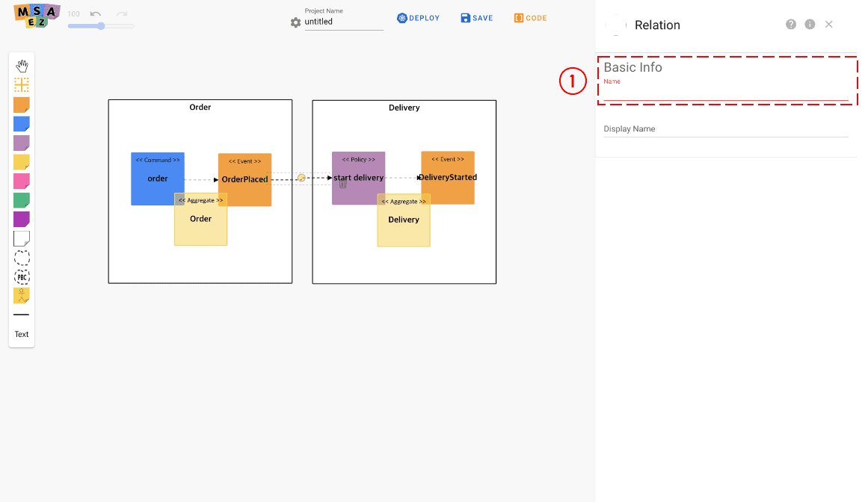Select the 'DeliveryStarted' Event sticker
Viewport: 868px width, 502px height.
coord(448,178)
